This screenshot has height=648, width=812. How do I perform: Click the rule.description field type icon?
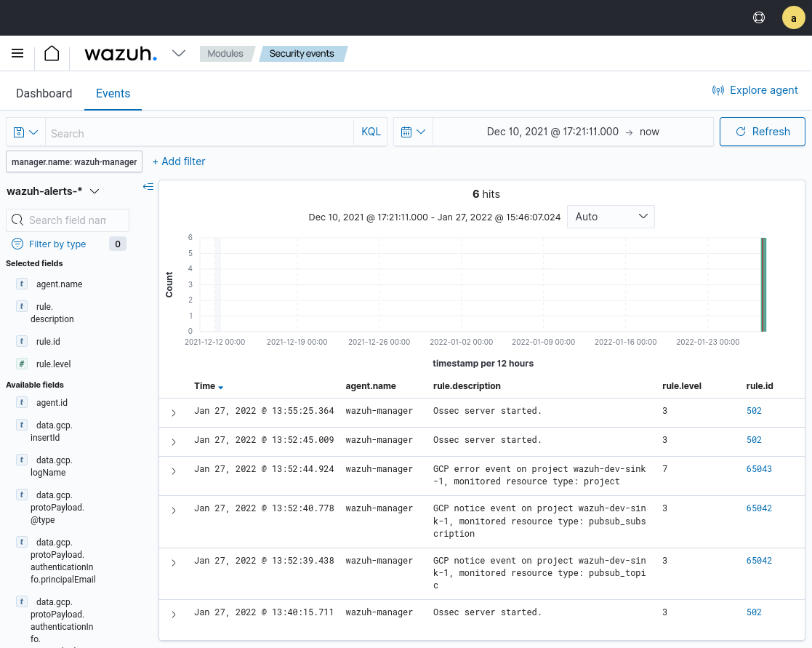pos(21,306)
